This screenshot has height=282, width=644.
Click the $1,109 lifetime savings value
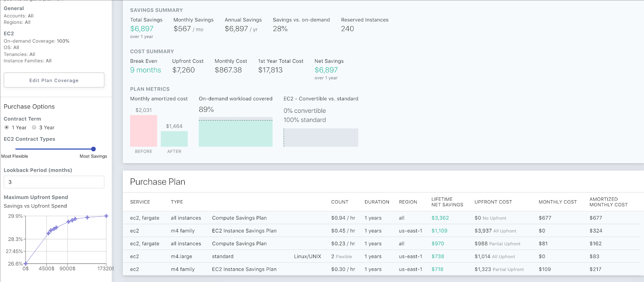[439, 231]
